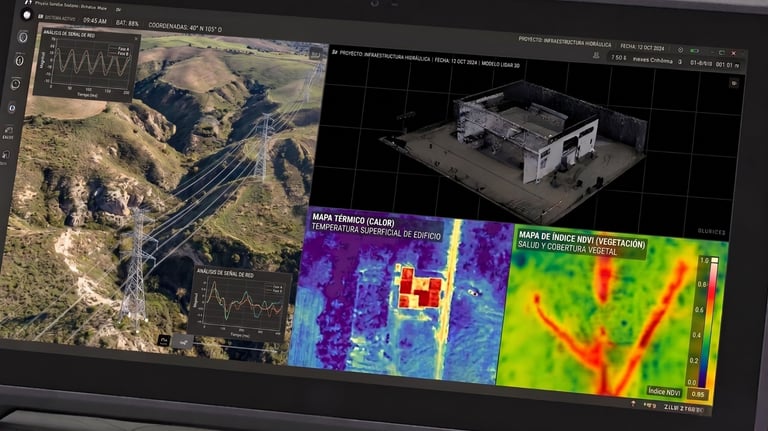Click the user profile icon in top bar
Viewport: 768px width, 431px height.
tap(596, 56)
